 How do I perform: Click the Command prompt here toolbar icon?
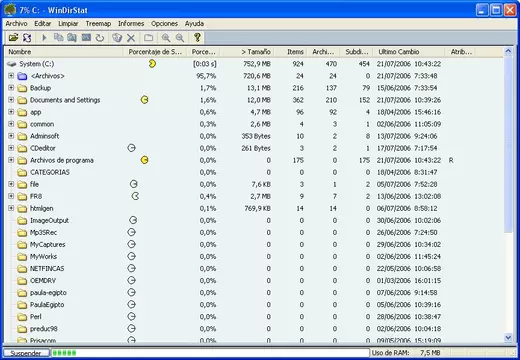[86, 37]
